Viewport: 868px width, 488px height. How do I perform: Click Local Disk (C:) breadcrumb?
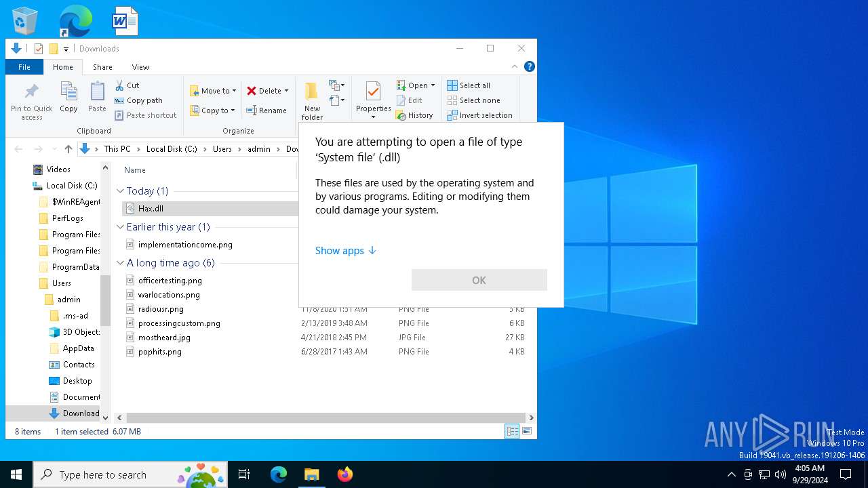172,149
